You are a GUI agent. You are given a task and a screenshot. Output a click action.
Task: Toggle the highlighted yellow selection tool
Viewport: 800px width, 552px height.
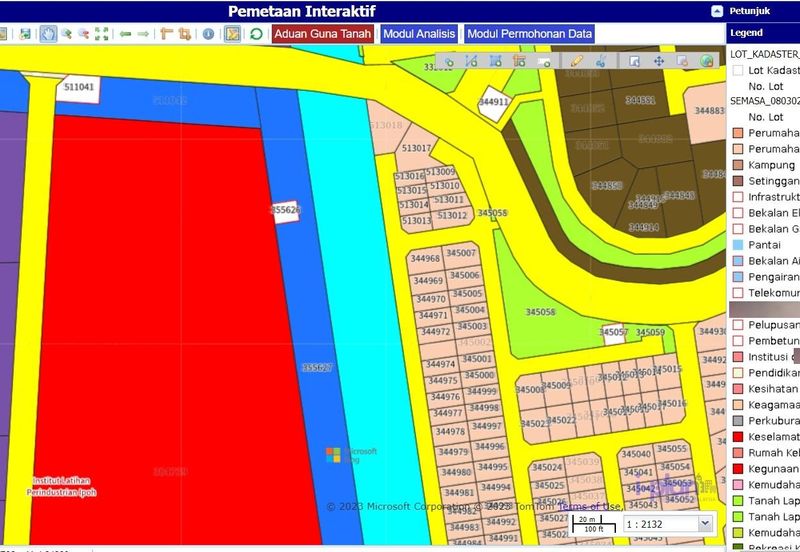point(232,34)
